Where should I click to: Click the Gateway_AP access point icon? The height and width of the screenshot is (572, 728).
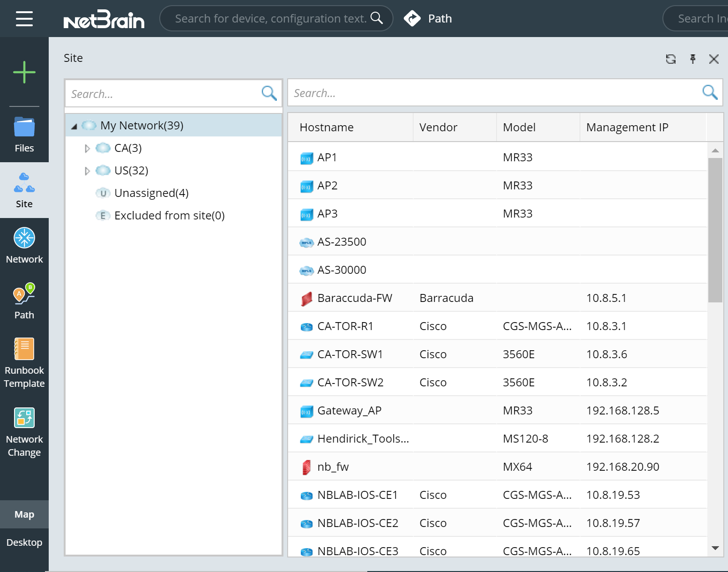point(306,411)
